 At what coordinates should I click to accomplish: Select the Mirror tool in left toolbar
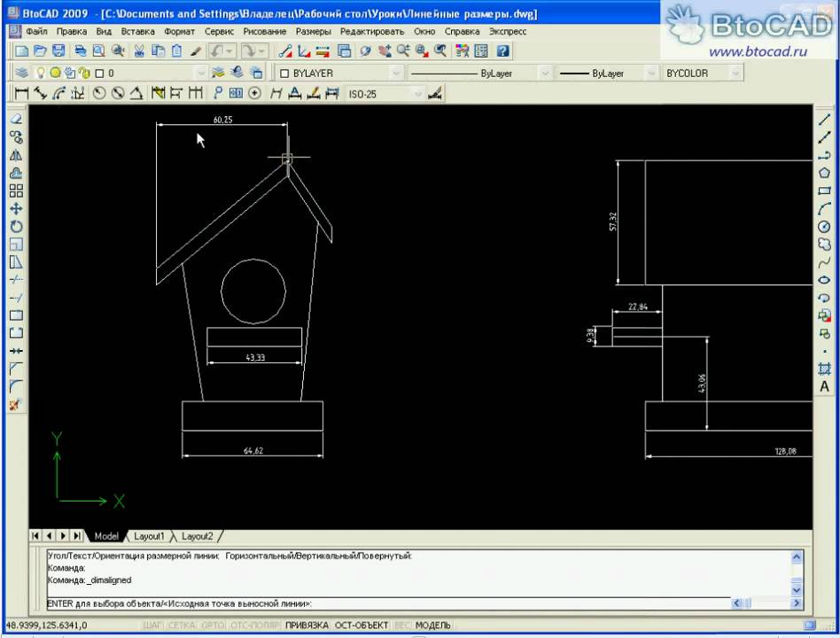click(x=15, y=155)
